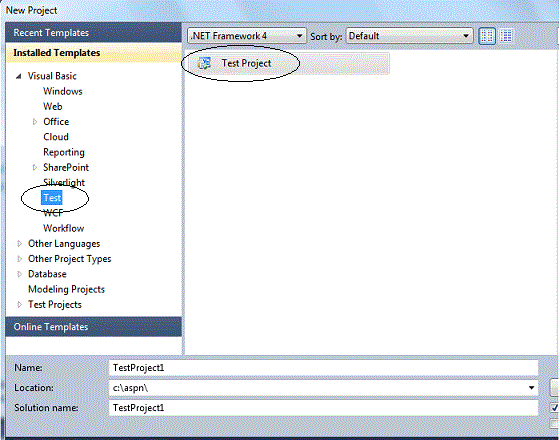560x440 pixels.
Task: Select the Test Project template icon
Action: pyautogui.click(x=204, y=64)
